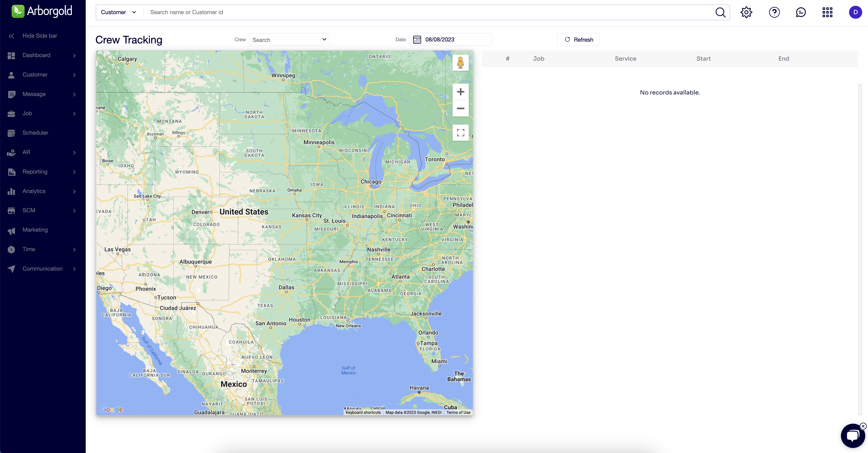Open the chat widget bubble
The height and width of the screenshot is (453, 868).
coord(853,435)
